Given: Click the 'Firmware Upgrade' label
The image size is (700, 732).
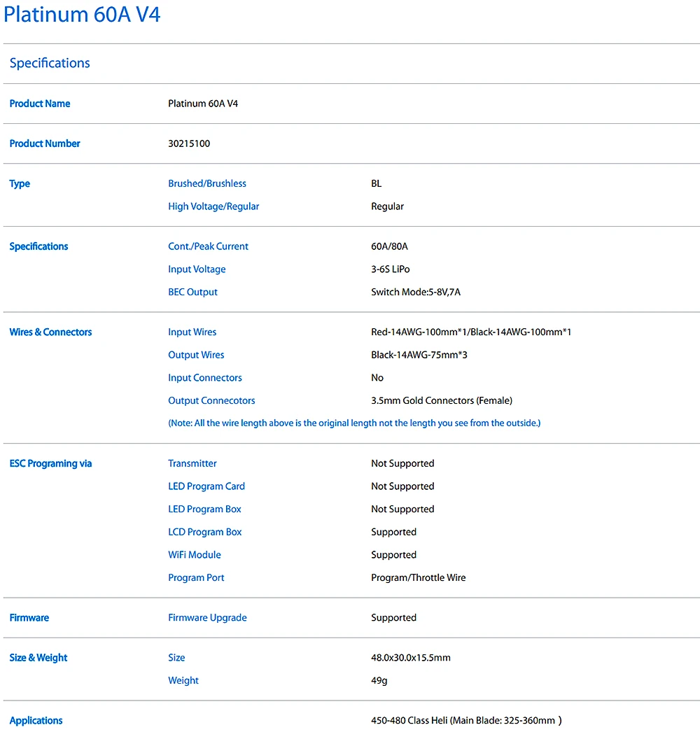Looking at the screenshot, I should 207,618.
